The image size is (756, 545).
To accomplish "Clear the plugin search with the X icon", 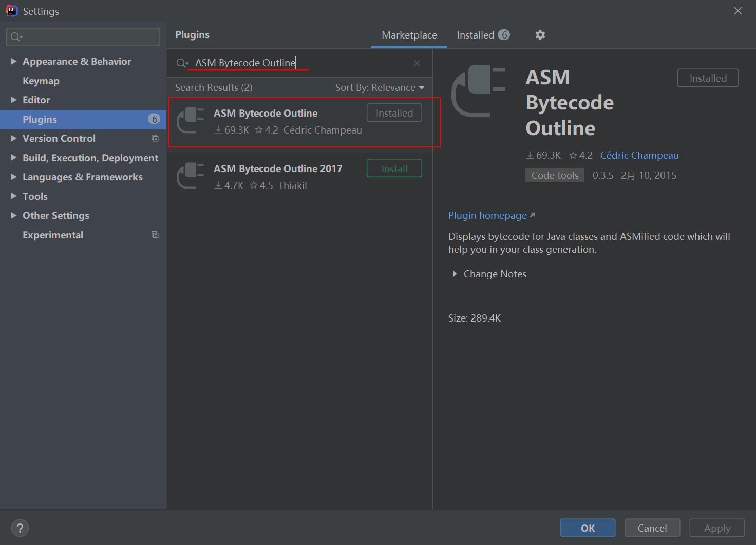I will tap(417, 63).
